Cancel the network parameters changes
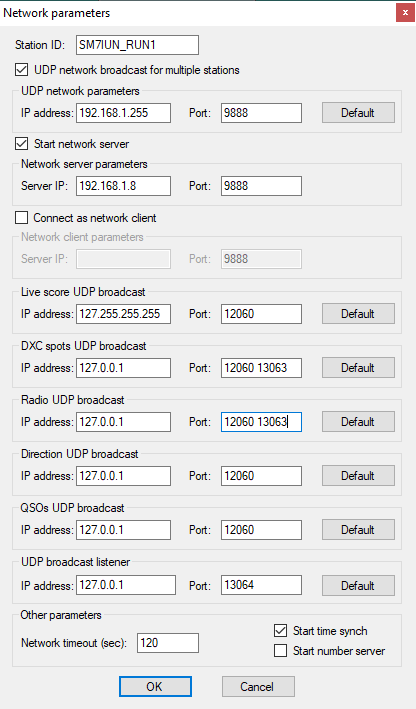 (258, 686)
